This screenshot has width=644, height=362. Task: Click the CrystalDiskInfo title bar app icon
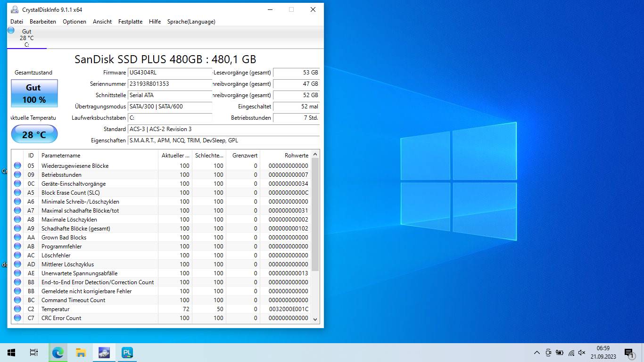15,9
